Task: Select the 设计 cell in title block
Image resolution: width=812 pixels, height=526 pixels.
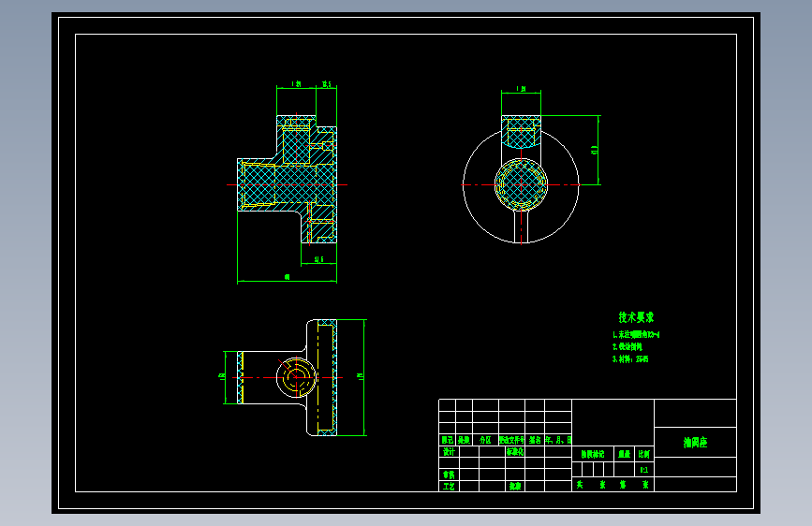Action: tap(449, 451)
